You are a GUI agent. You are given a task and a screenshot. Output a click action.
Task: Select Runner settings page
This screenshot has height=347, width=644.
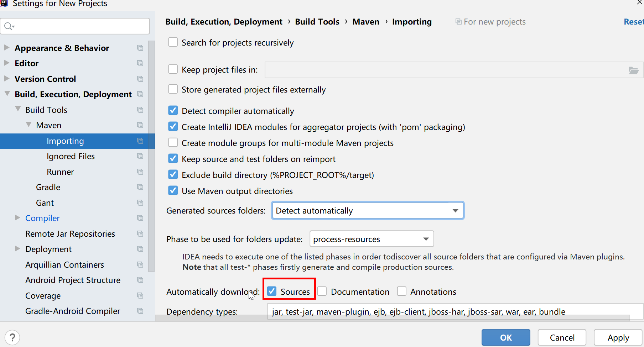60,172
